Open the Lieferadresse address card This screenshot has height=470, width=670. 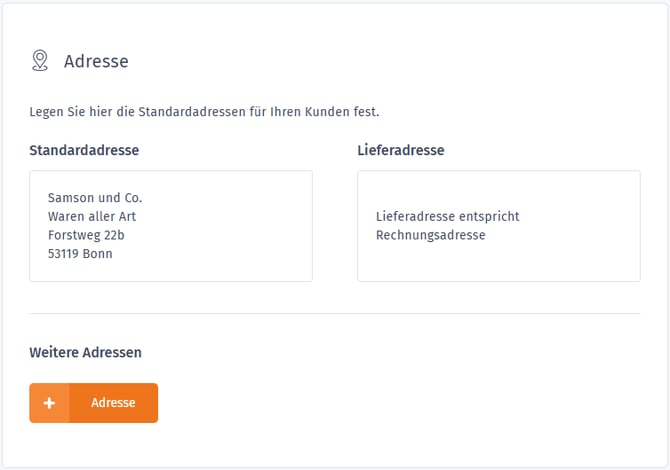[498, 226]
